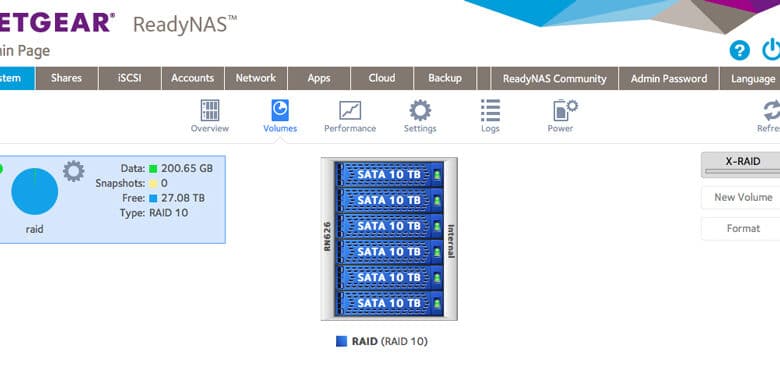Click the 200.65 GB data value
This screenshot has width=780, height=379.
187,169
